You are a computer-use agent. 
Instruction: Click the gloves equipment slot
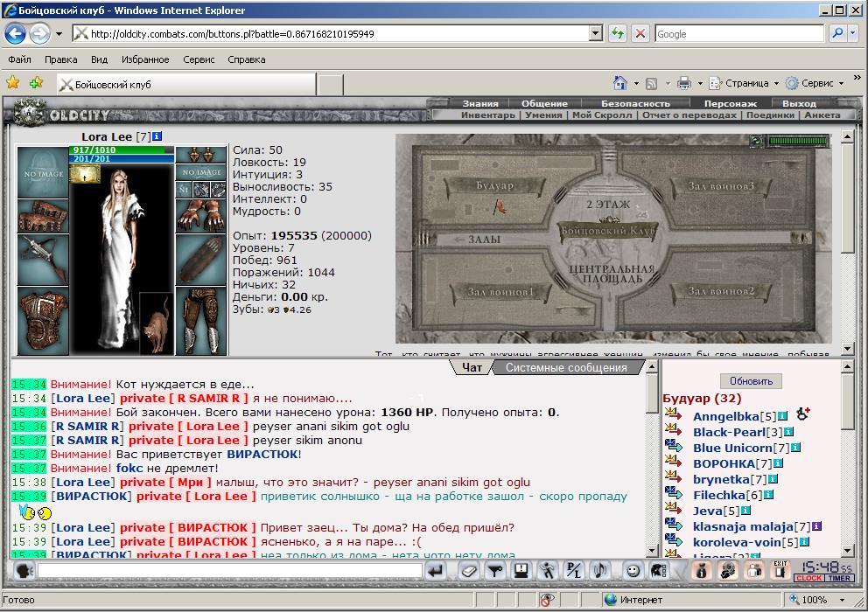(x=201, y=216)
